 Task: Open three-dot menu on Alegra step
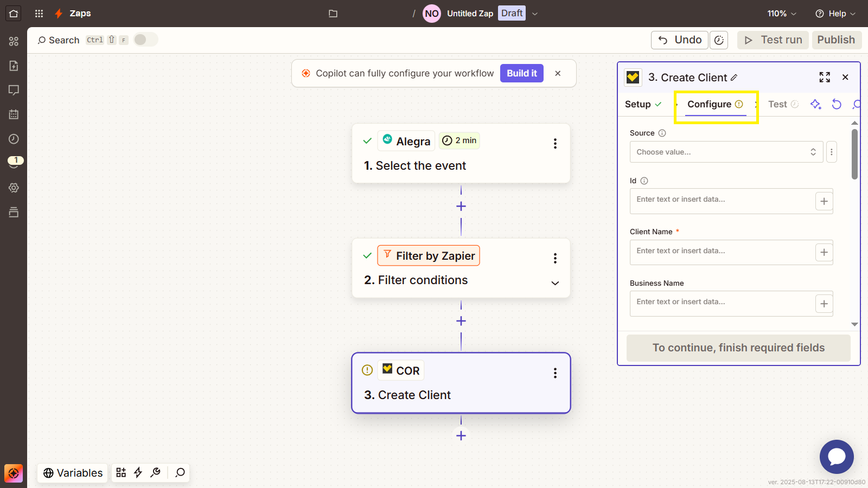click(x=555, y=144)
